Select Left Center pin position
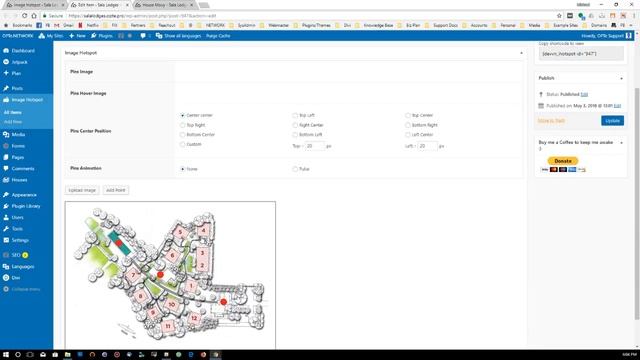 click(407, 135)
